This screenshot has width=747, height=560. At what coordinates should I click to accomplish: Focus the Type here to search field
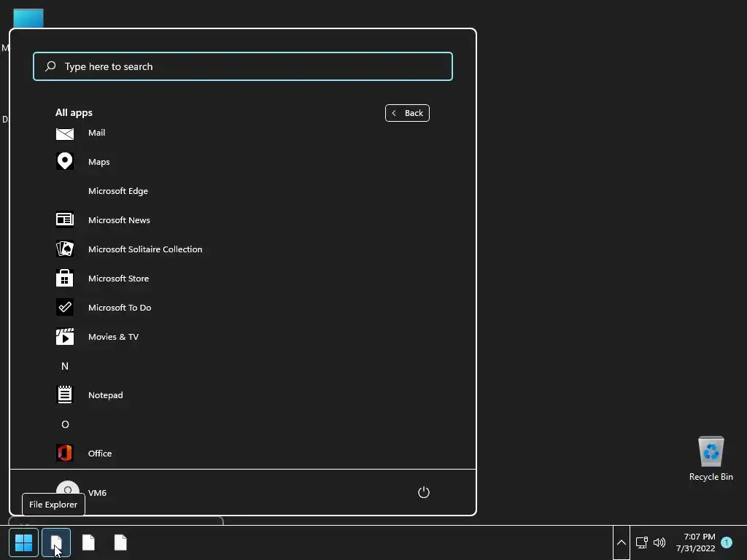tap(243, 66)
